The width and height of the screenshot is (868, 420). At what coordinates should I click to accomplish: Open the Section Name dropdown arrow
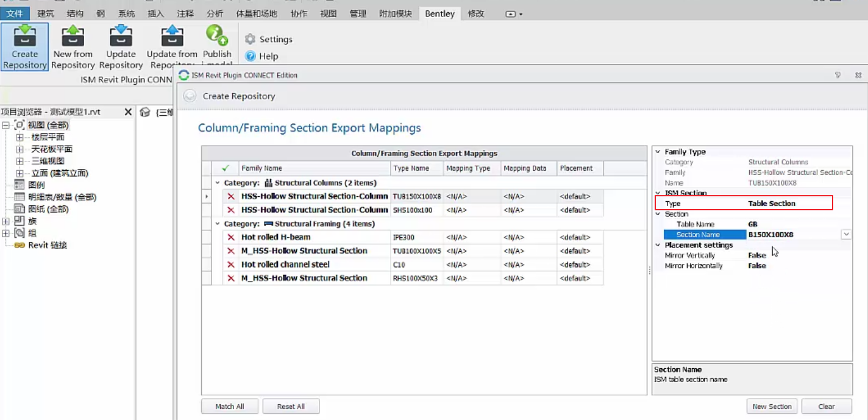[846, 235]
